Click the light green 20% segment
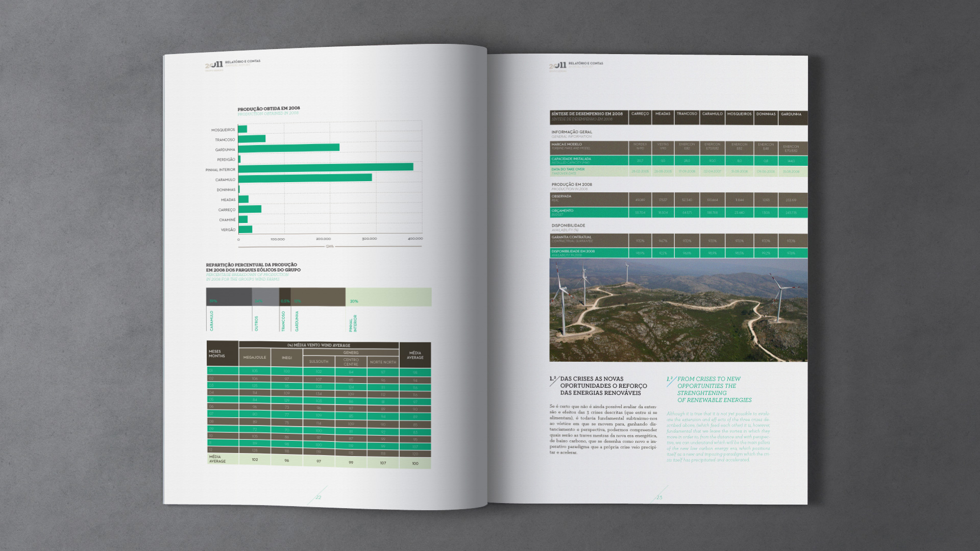 coord(388,297)
